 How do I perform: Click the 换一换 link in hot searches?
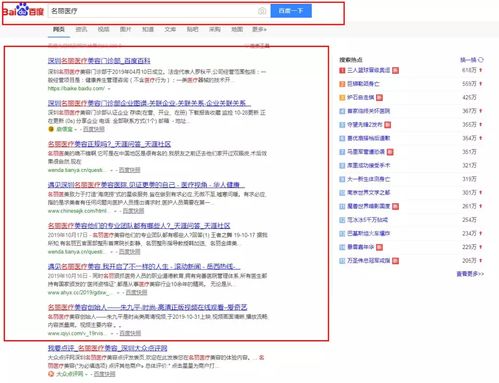point(468,60)
